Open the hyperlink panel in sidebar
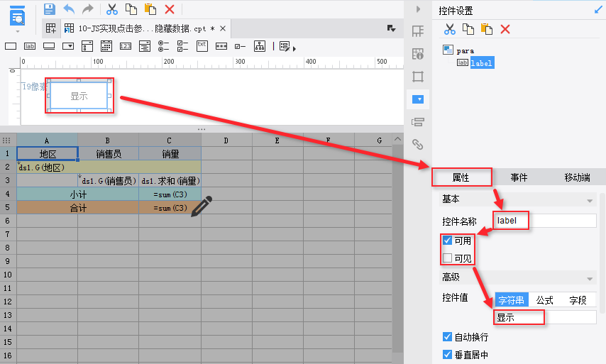The image size is (606, 364). pyautogui.click(x=418, y=144)
